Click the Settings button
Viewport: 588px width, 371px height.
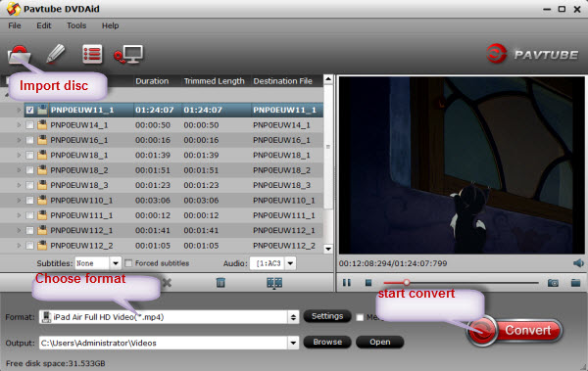[x=327, y=316]
